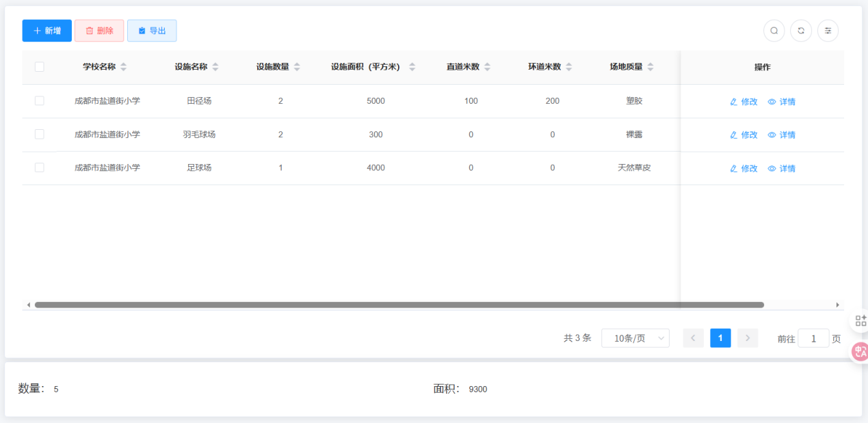Click the 新增 button
The width and height of the screenshot is (868, 423).
[47, 31]
